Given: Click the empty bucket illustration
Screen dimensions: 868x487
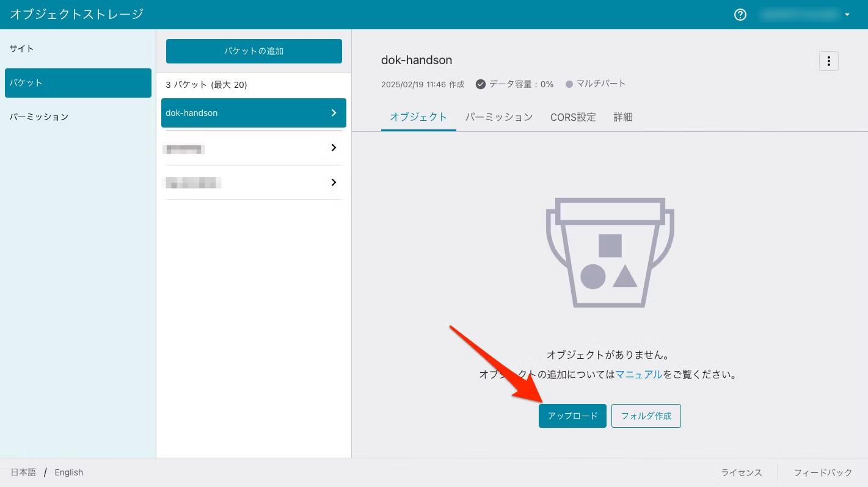Looking at the screenshot, I should pyautogui.click(x=610, y=252).
